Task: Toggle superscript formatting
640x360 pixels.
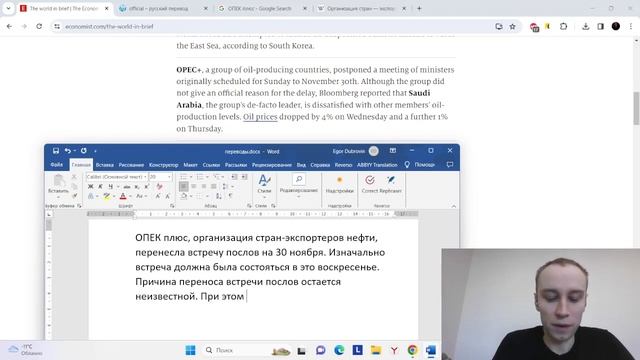Action: (x=147, y=187)
